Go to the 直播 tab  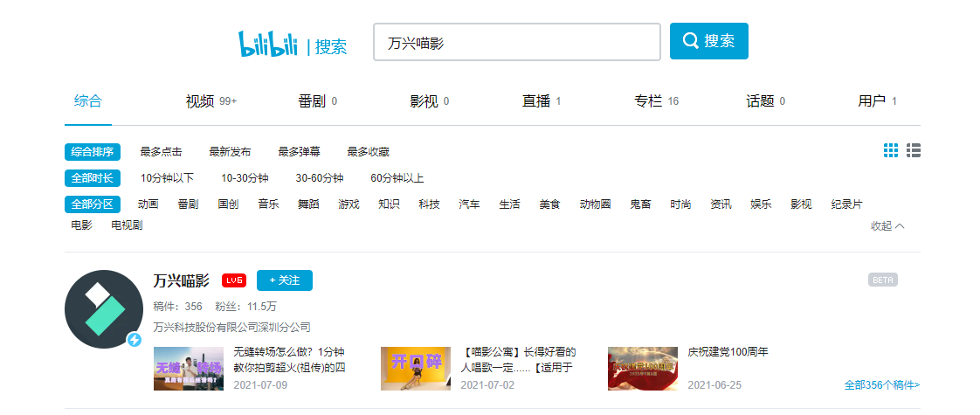[542, 101]
